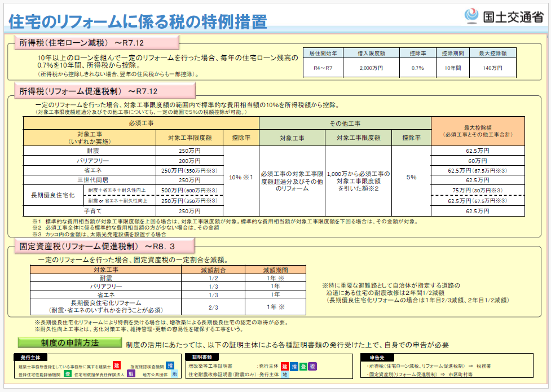Click the 増改築等工事証明書 document name
This screenshot has width=551, height=392.
point(210,366)
